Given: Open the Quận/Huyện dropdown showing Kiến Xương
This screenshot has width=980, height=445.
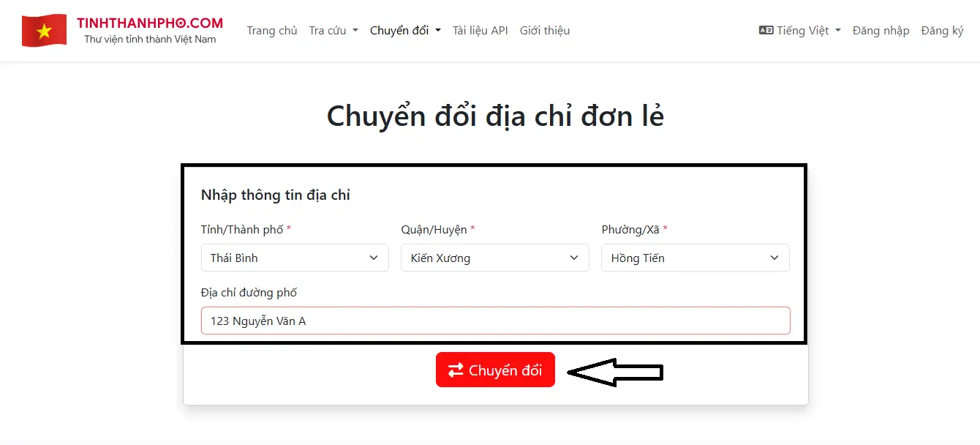Looking at the screenshot, I should [x=495, y=258].
